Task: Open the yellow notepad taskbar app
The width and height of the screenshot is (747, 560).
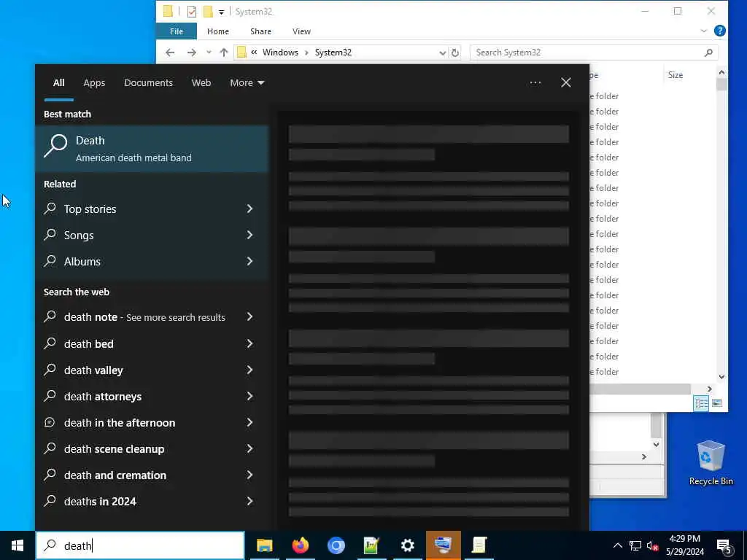Action: (479, 545)
